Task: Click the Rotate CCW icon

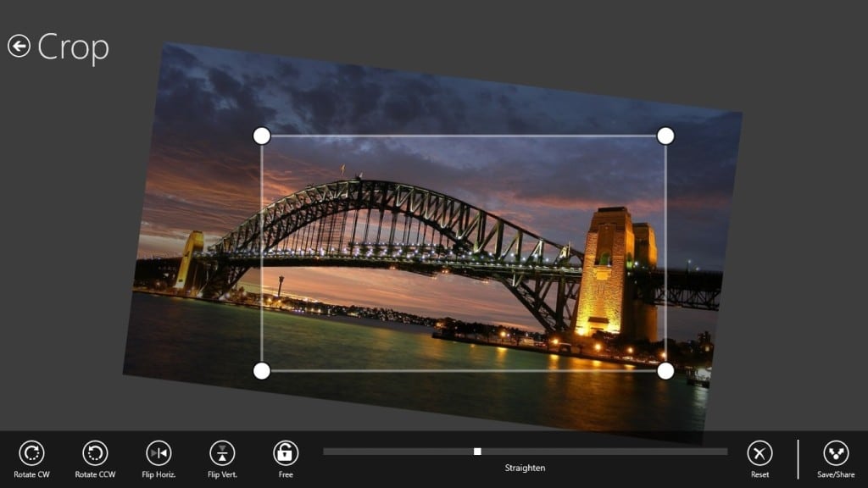Action: coord(95,453)
